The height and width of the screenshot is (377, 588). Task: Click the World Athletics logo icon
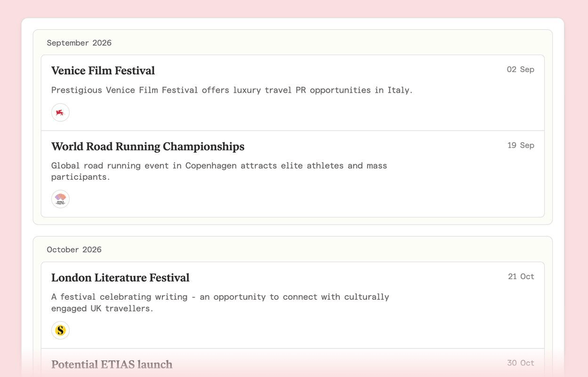tap(60, 199)
